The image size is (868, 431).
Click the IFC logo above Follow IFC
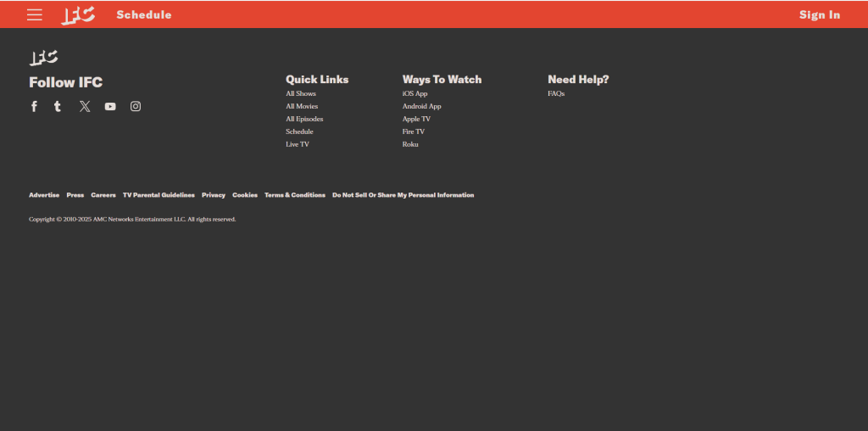[x=44, y=58]
